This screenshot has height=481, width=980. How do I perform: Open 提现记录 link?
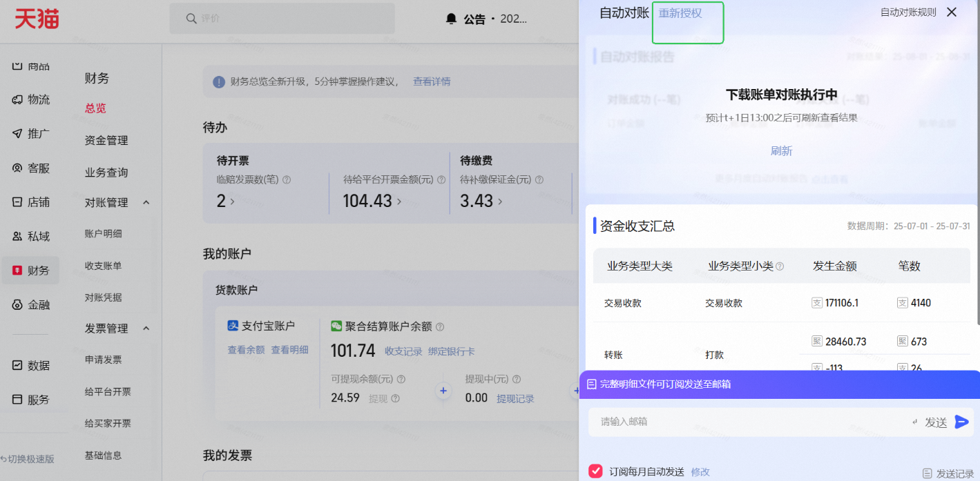tap(515, 398)
